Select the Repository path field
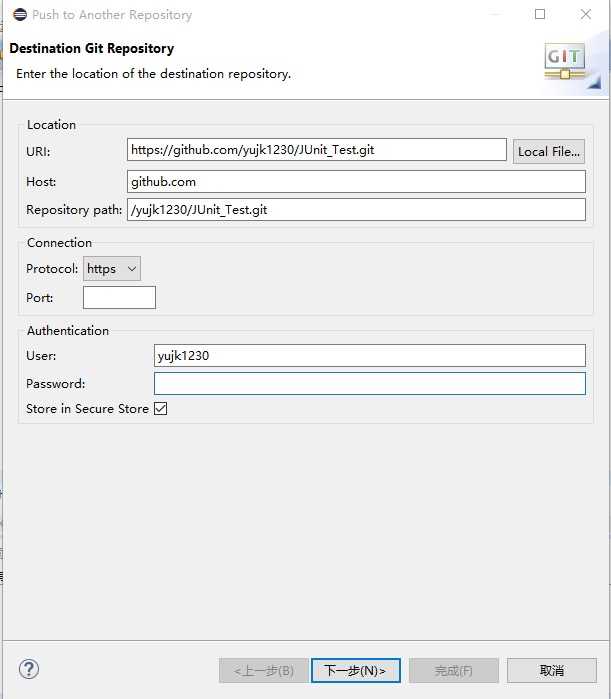The height and width of the screenshot is (699, 611). pos(355,210)
